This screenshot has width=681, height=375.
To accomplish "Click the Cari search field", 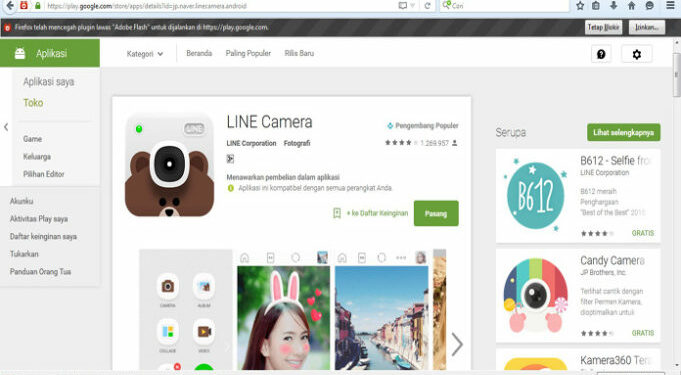I will coord(504,6).
